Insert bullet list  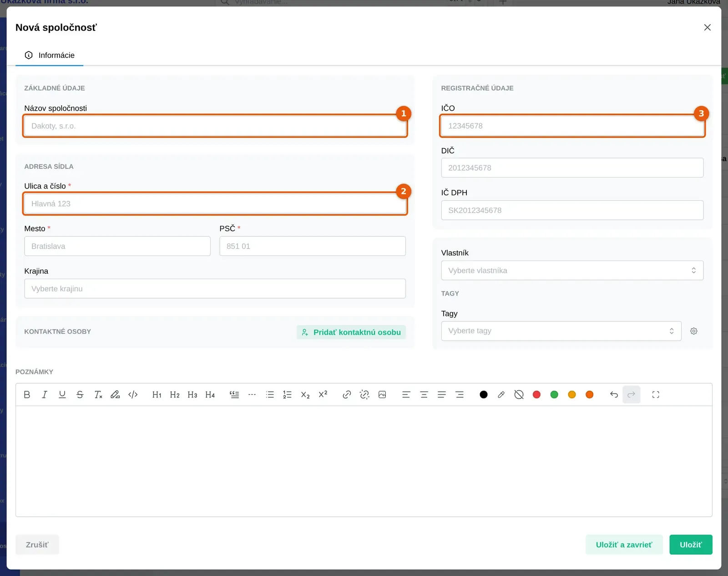[270, 395]
